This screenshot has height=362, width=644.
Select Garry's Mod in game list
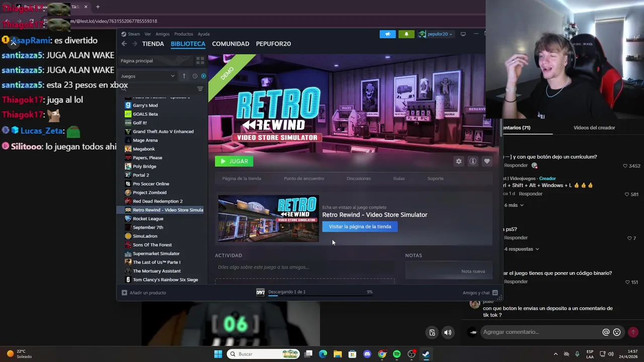pos(145,106)
